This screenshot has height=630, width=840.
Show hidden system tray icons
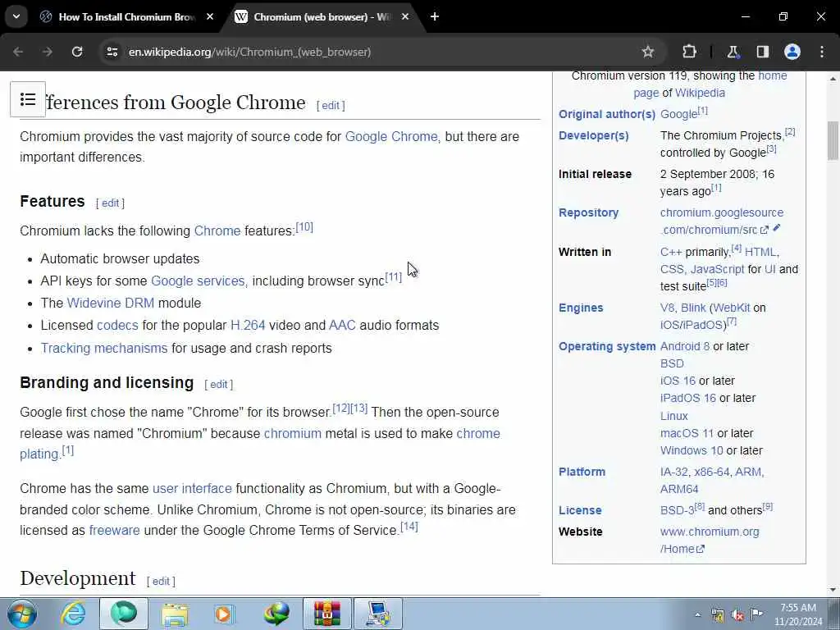tap(697, 615)
